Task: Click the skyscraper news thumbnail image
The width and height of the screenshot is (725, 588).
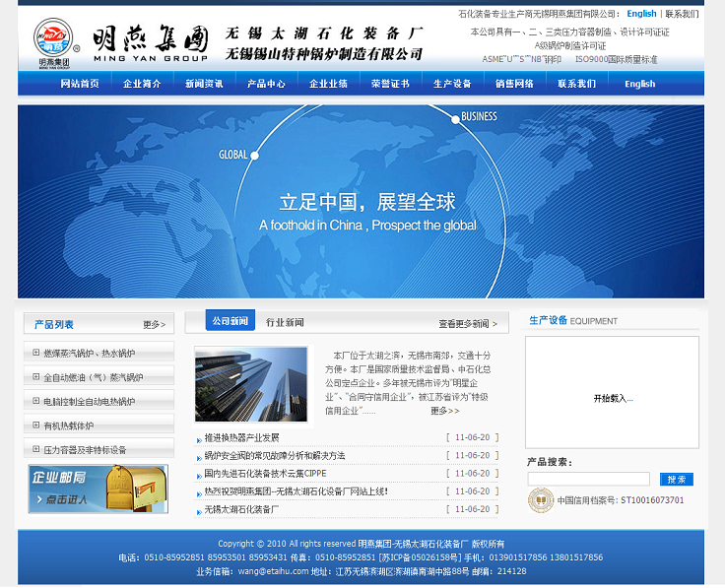Action: [251, 384]
